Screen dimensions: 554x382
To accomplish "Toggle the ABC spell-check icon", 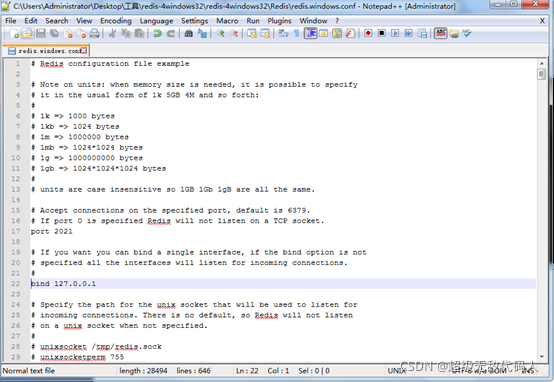I will pyautogui.click(x=441, y=33).
